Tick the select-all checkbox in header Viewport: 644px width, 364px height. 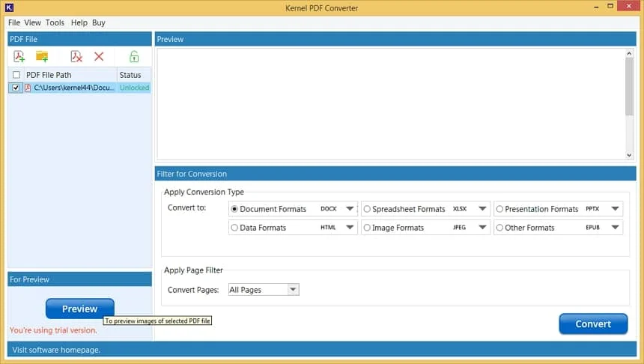point(16,75)
